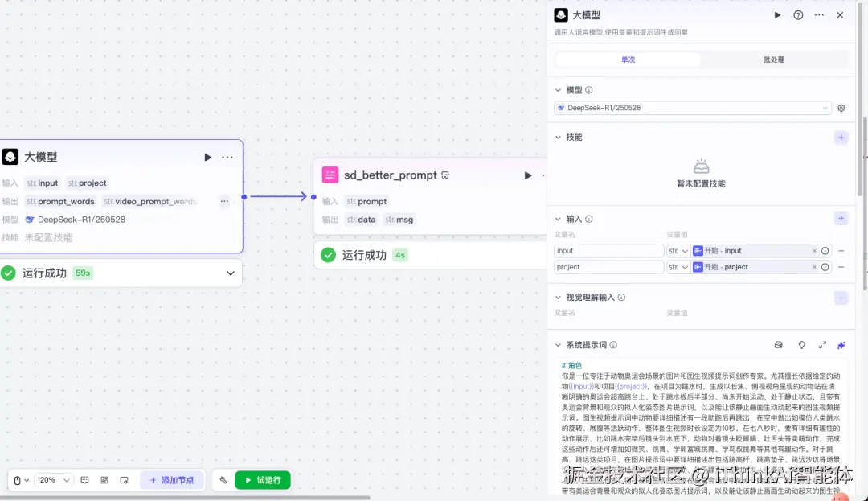Click the auto-layout grid icon in the bottom toolbar
The width and height of the screenshot is (868, 501).
pos(104,481)
